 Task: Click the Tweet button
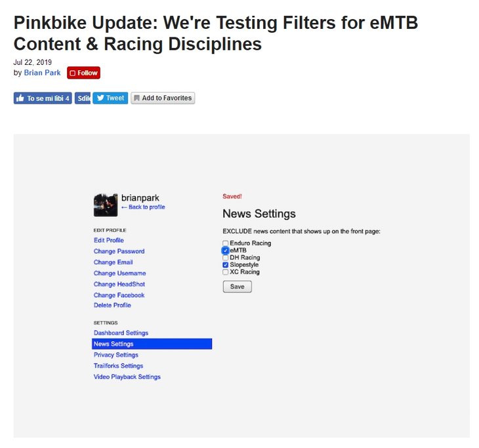(x=110, y=98)
